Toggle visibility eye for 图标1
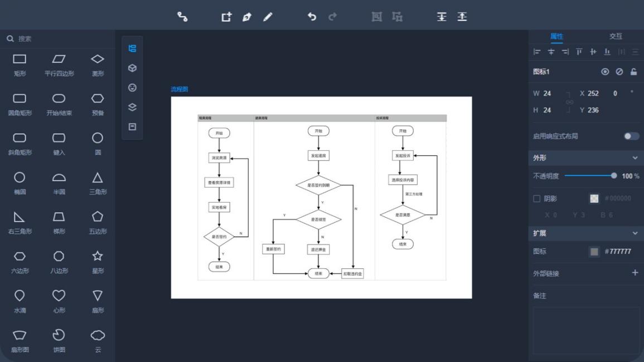This screenshot has height=362, width=644. 605,71
